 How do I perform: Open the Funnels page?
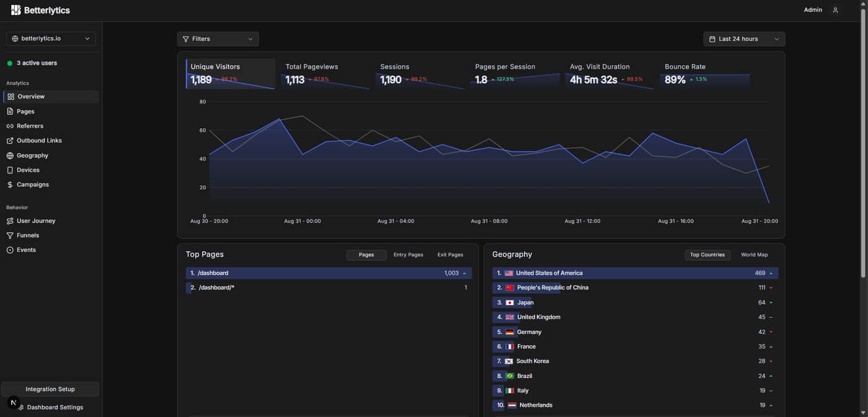tap(51, 235)
